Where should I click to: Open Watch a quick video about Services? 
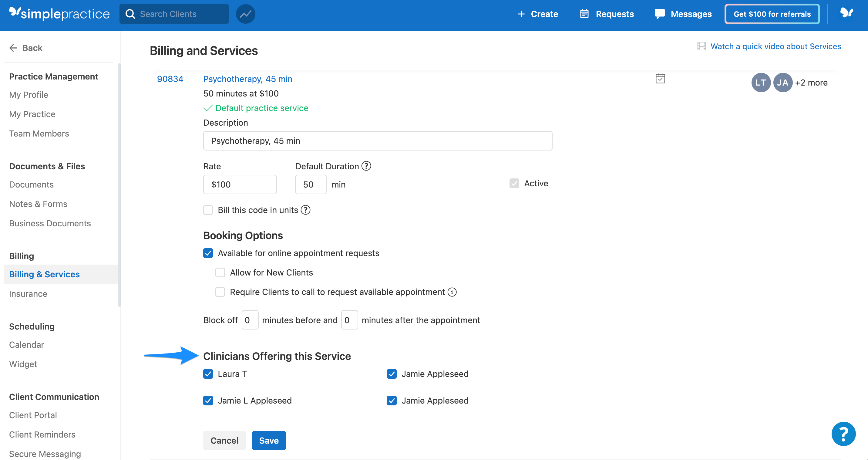[x=775, y=46]
